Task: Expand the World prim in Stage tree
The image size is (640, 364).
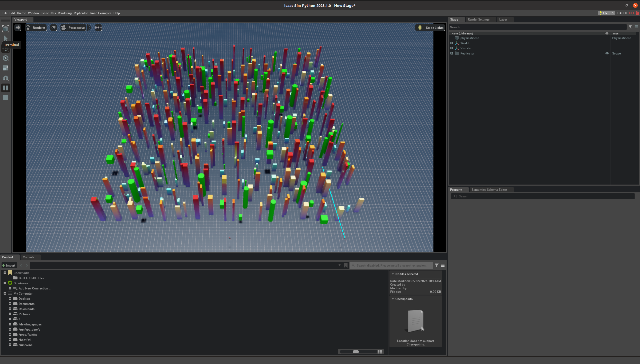Action: (452, 43)
